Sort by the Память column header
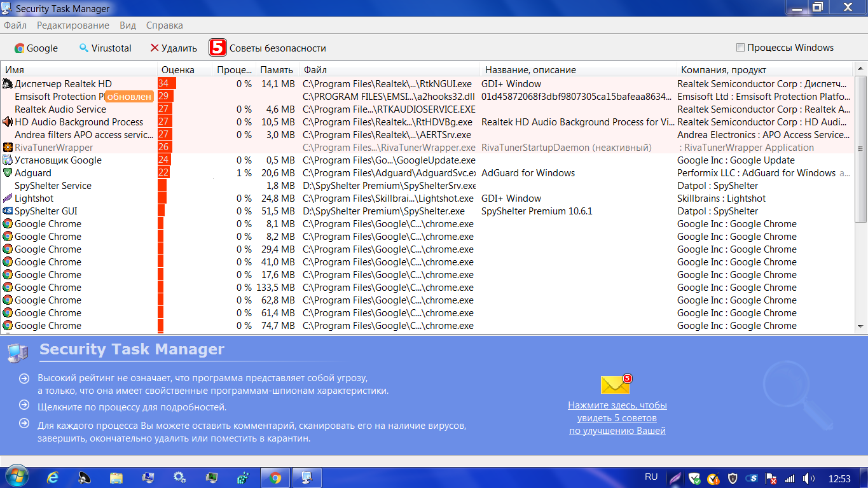 coord(277,70)
